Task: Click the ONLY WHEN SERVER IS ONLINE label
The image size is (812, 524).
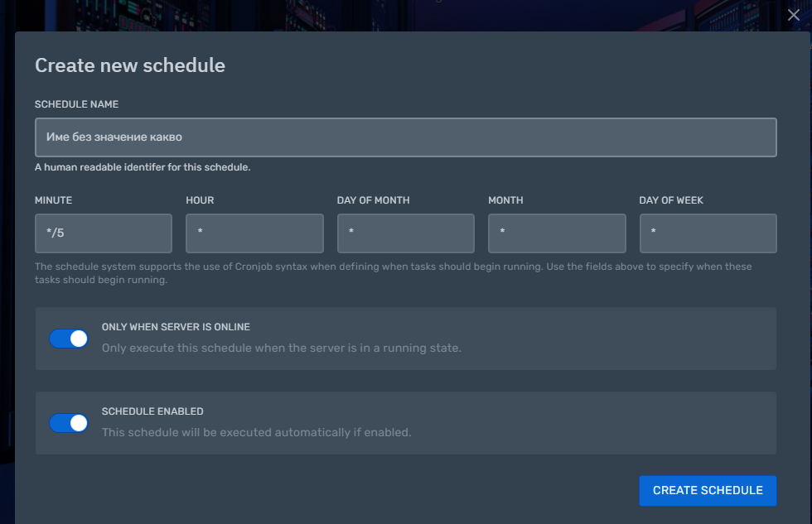Action: 176,327
